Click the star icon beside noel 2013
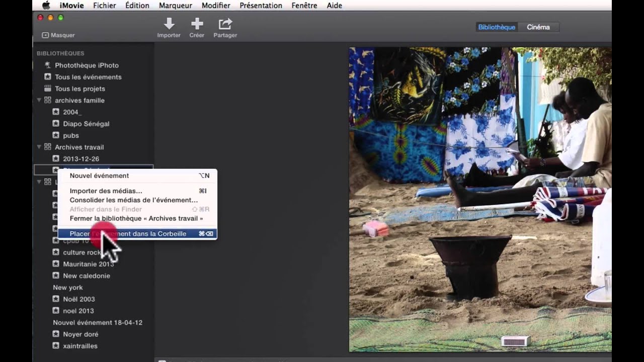 (56, 310)
